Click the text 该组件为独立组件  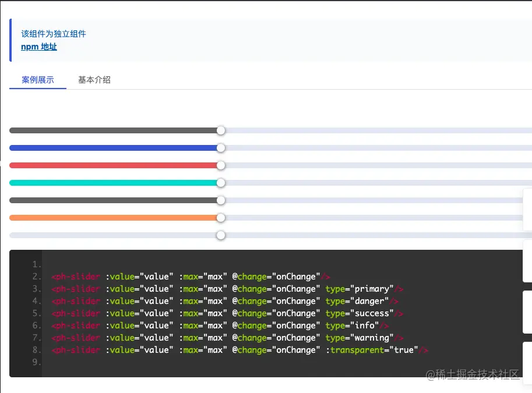point(54,34)
